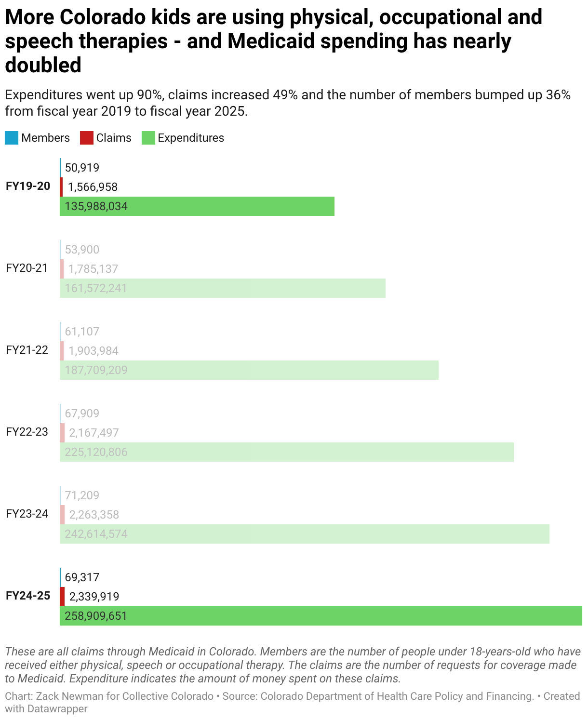Click the chart headline about Colorado kids

pos(273,41)
